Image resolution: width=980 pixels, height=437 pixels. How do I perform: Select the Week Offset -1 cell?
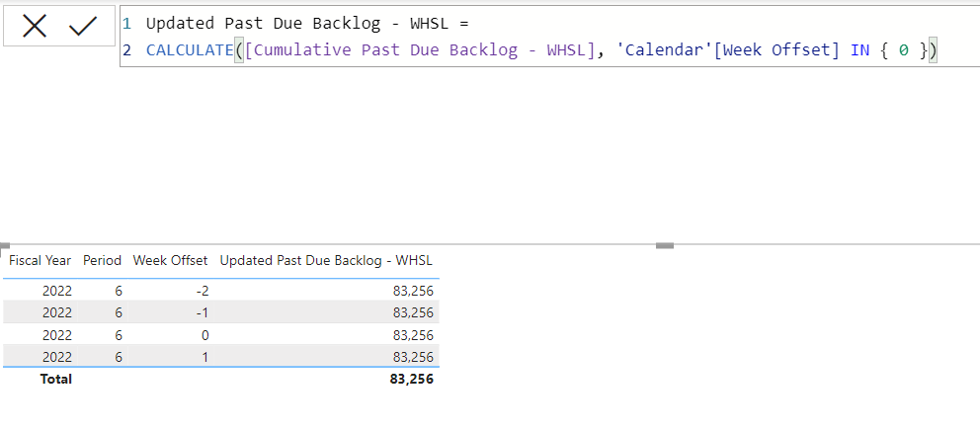201,312
